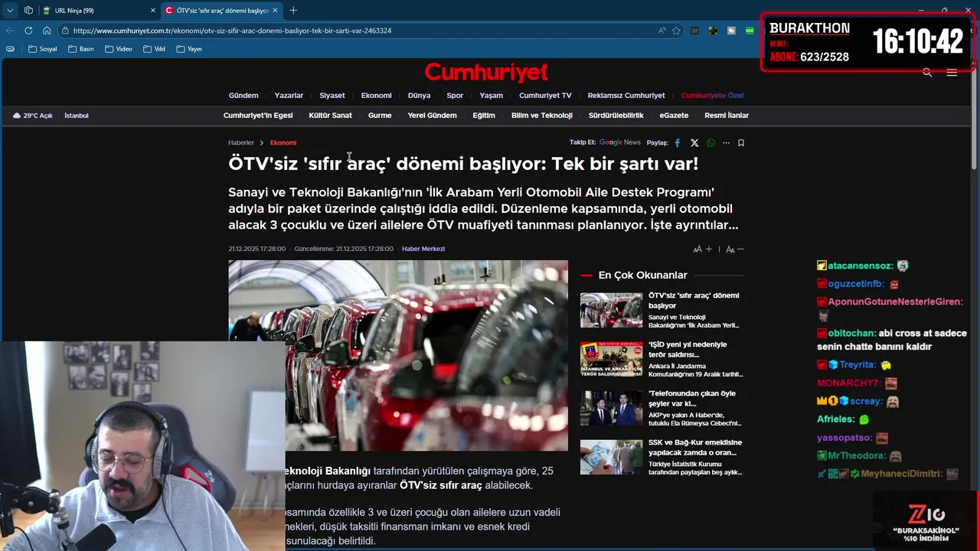
Task: Go to Cumhuriyet TV
Action: tap(545, 96)
